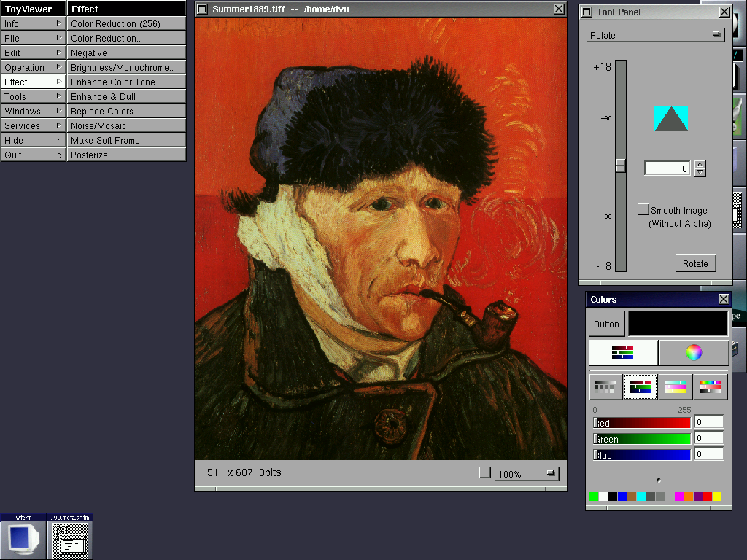Screen dimensions: 747x560
Task: Choose the RGB slider mode icon
Action: (x=640, y=387)
